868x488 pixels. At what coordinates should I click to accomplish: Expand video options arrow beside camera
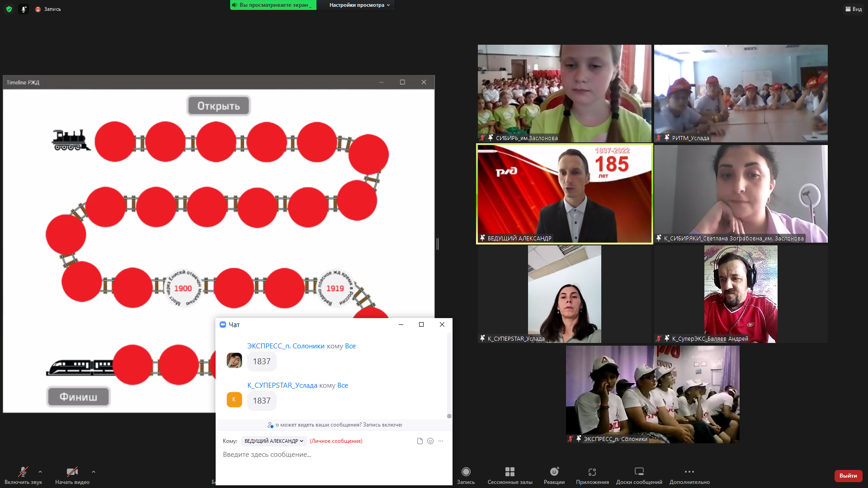point(94,472)
